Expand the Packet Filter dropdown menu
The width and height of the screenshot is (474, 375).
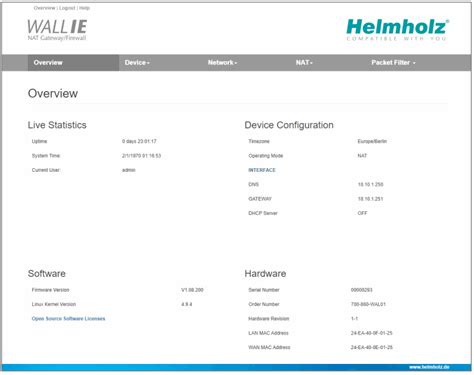(x=393, y=63)
